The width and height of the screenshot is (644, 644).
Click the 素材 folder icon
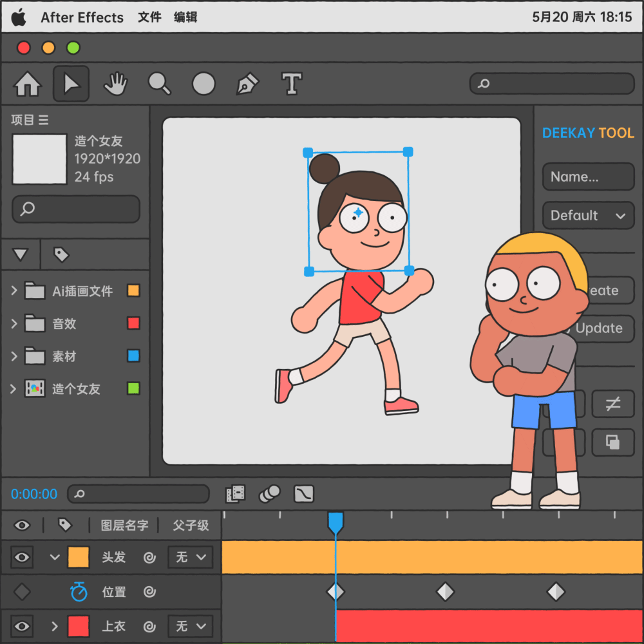(x=35, y=355)
